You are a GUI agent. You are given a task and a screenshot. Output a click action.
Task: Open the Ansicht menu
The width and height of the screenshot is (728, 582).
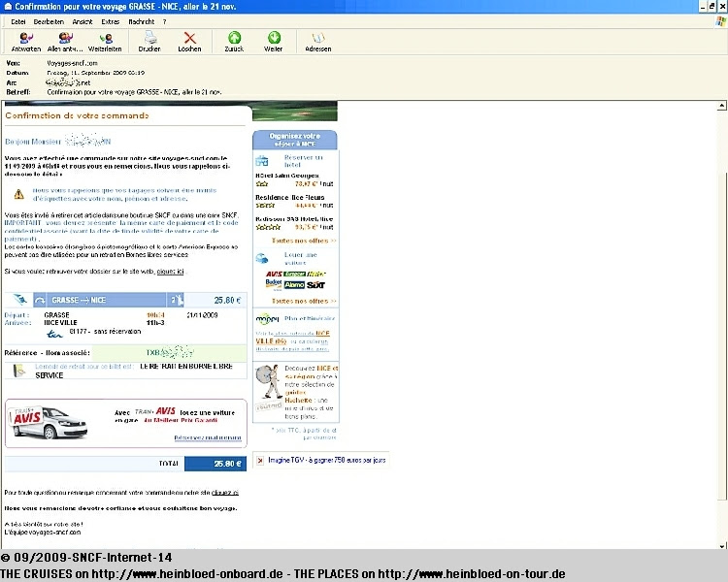(x=83, y=21)
